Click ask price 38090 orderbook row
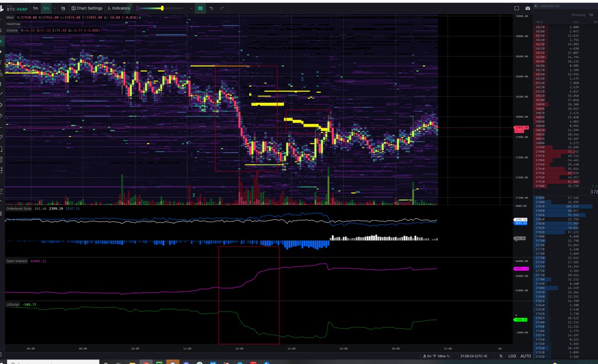Screen dimensions: 598x364 coord(566,104)
